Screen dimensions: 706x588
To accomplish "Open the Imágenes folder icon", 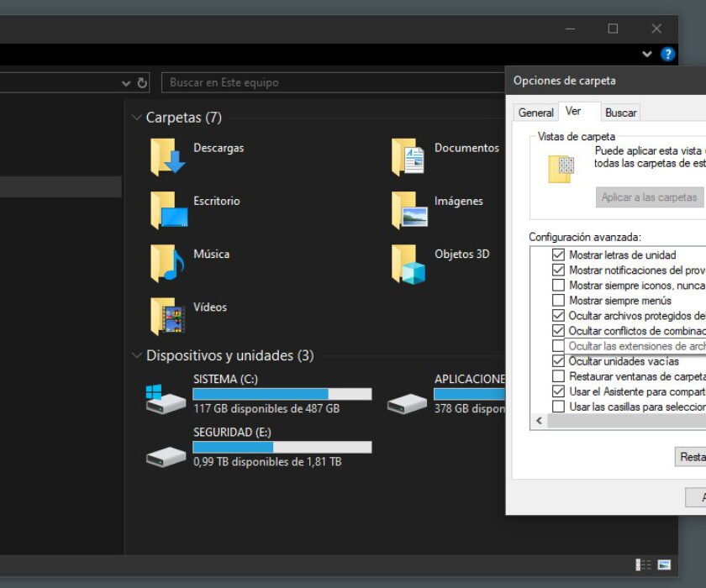I will [409, 210].
